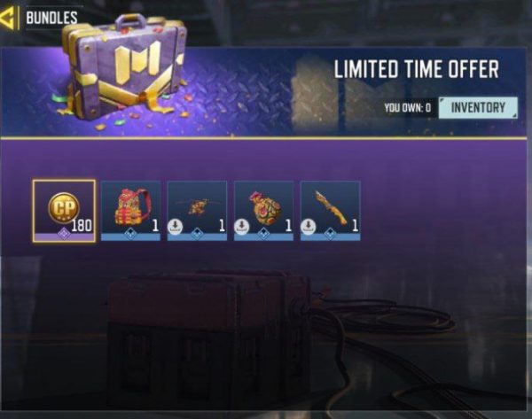This screenshot has height=419, width=532.
Task: Go back using the yellow arrow icon
Action: [x=7, y=19]
